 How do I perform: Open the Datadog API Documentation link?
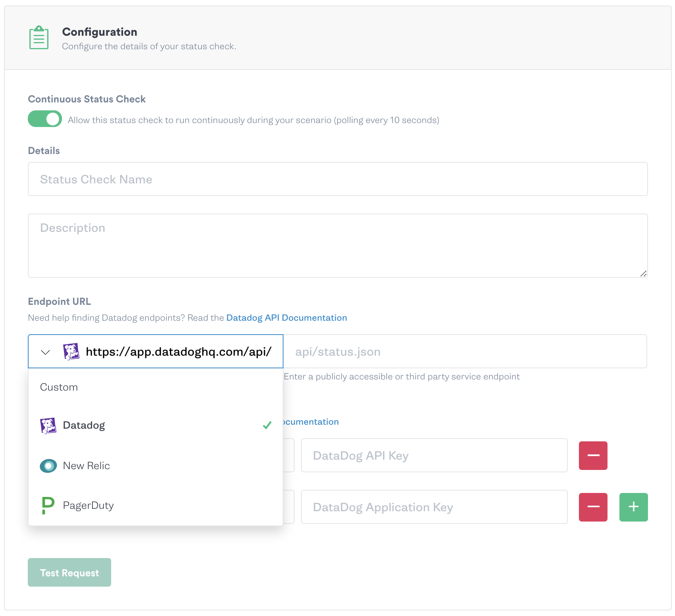coord(286,318)
